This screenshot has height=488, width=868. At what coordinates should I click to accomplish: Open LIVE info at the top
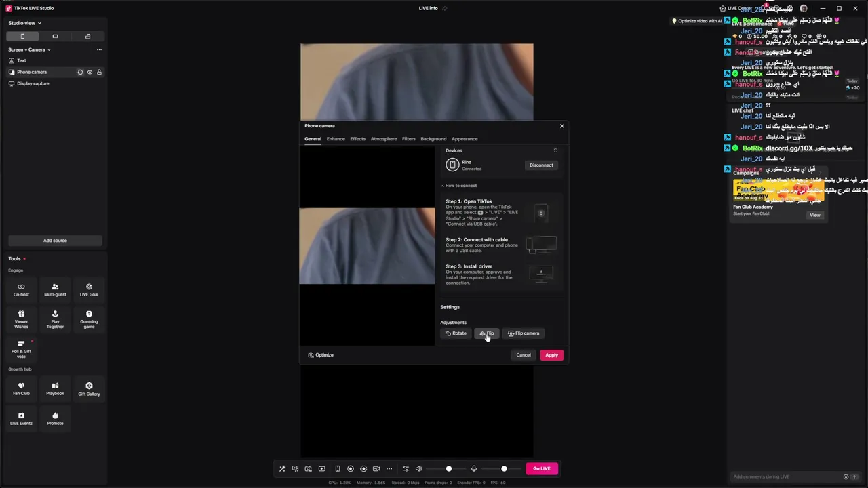click(433, 8)
